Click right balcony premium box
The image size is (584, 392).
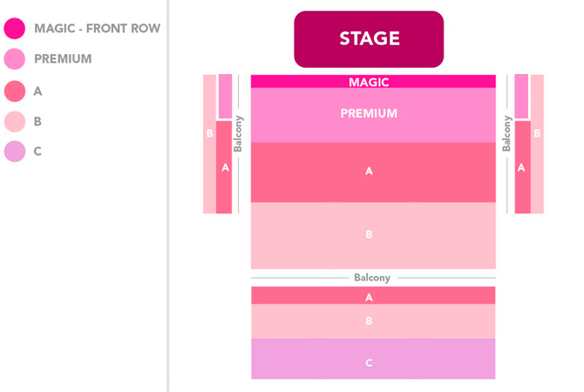[x=521, y=96]
